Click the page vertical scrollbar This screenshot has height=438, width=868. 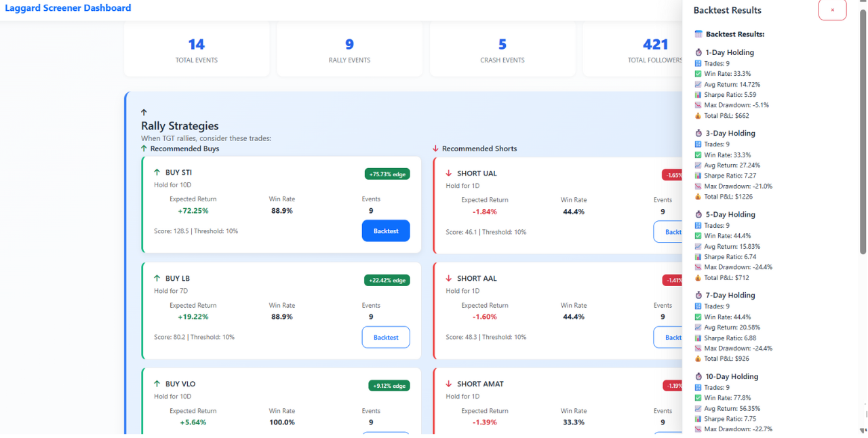pyautogui.click(x=863, y=133)
